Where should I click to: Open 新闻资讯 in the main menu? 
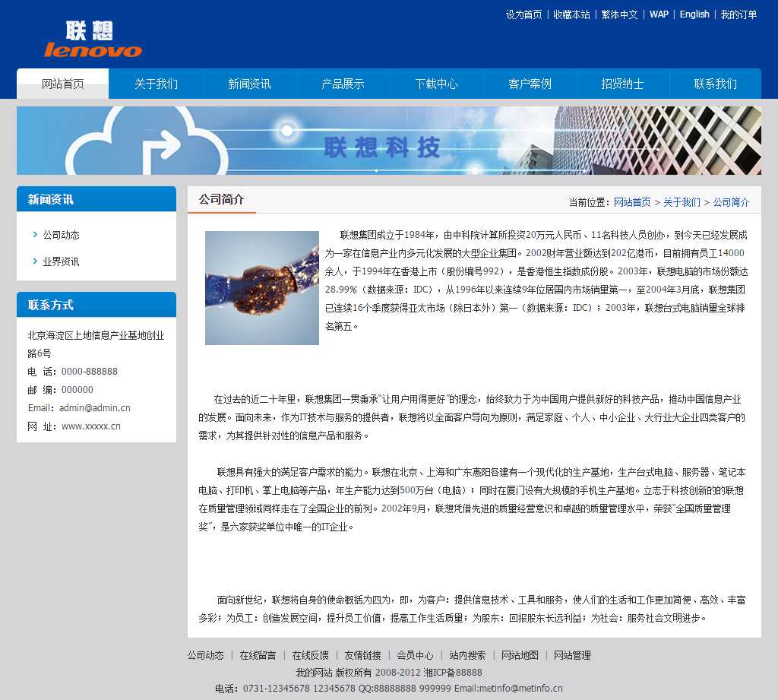click(x=249, y=84)
